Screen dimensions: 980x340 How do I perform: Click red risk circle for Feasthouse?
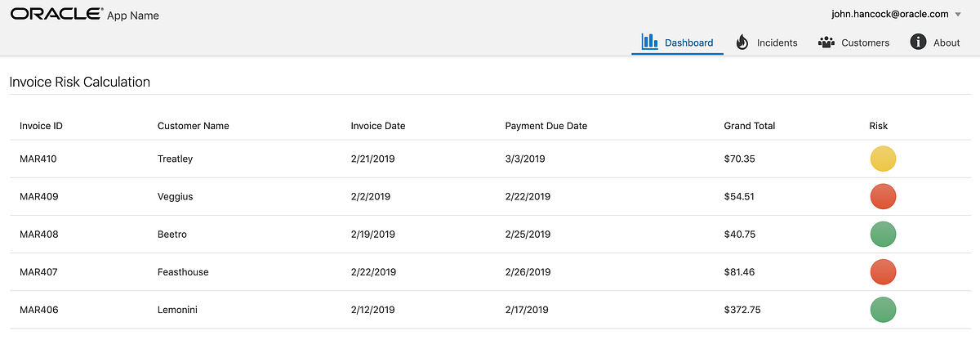tap(883, 272)
